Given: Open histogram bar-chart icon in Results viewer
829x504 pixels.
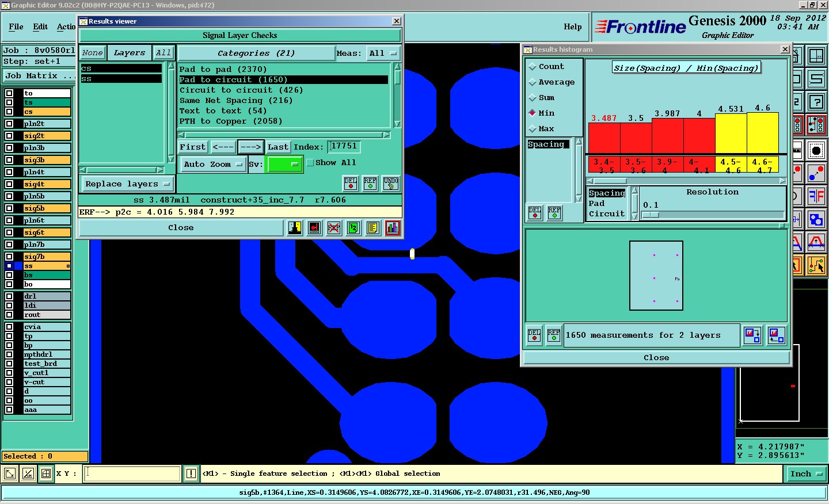Looking at the screenshot, I should 393,228.
